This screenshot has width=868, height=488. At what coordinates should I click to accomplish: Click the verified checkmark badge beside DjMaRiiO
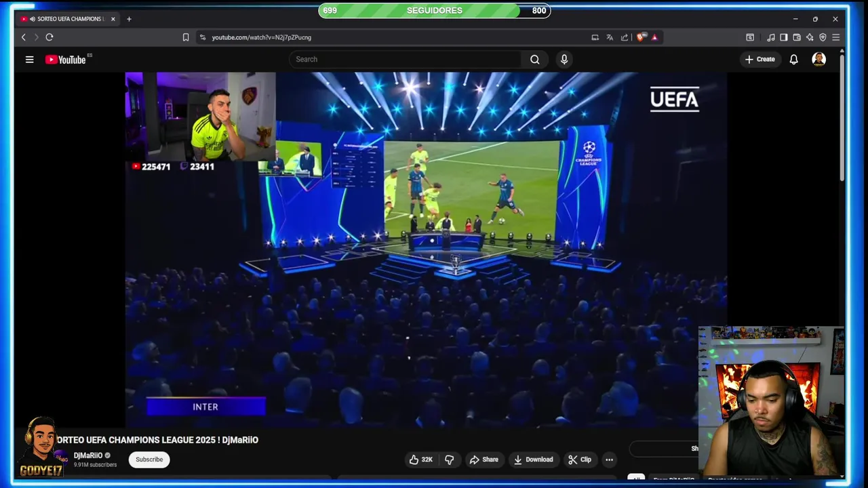coord(108,455)
